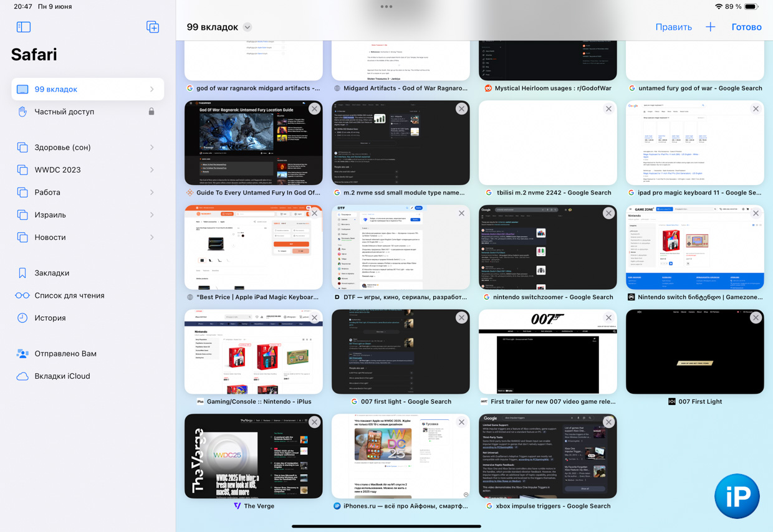Open the 99 вкладок dropdown menu
This screenshot has width=773, height=532.
click(x=247, y=27)
